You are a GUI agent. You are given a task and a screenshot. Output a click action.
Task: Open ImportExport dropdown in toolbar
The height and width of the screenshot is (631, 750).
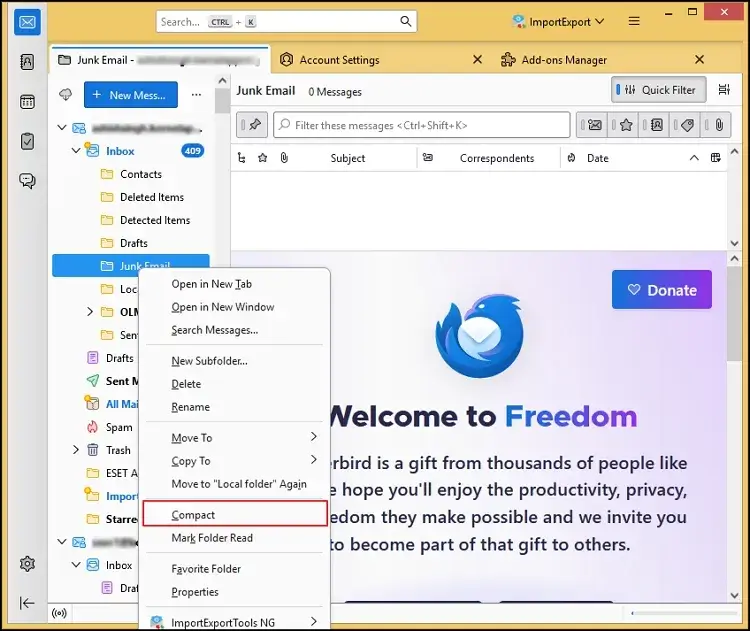point(558,22)
